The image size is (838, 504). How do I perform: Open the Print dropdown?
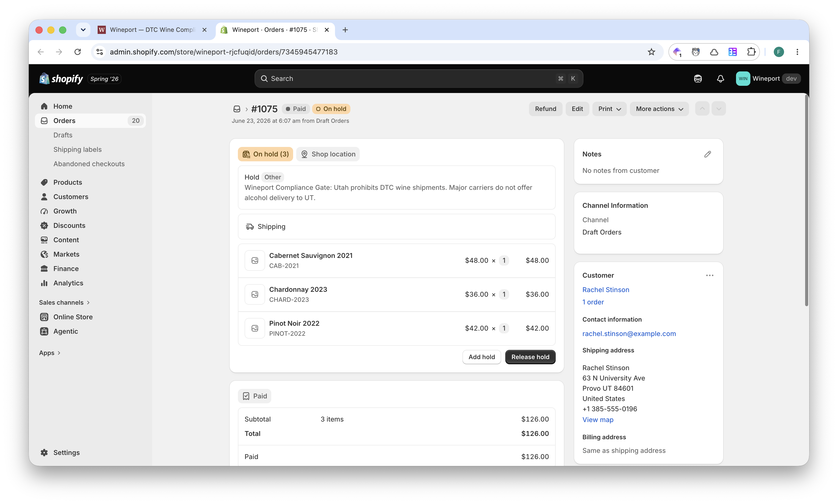[609, 109]
